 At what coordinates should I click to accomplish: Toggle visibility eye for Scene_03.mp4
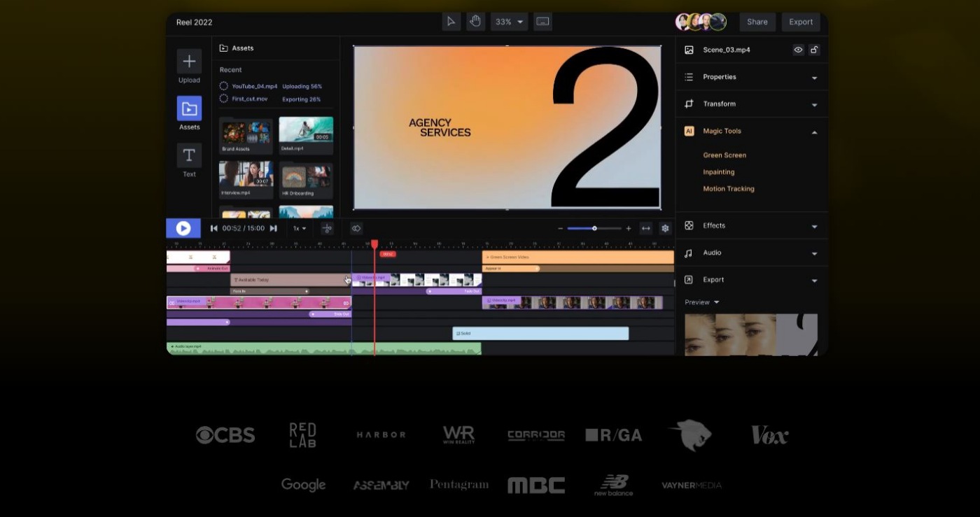pyautogui.click(x=798, y=50)
